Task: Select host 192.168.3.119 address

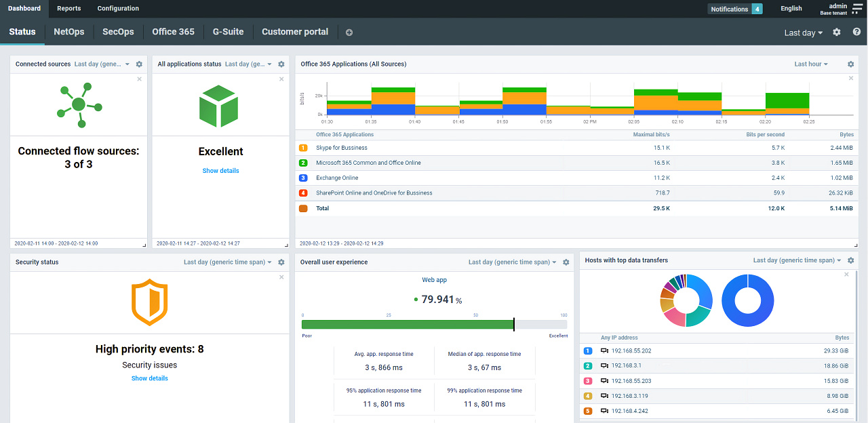Action: click(x=630, y=396)
